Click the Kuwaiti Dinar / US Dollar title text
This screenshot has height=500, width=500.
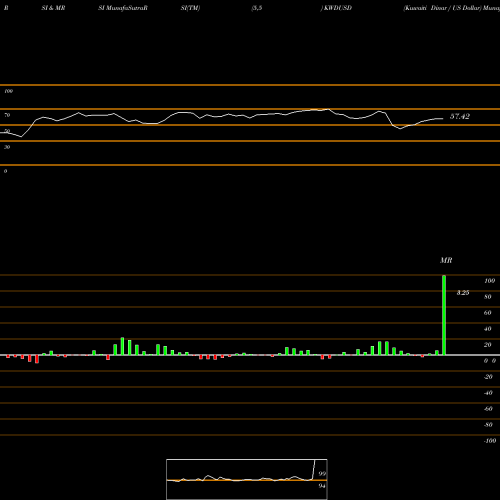tap(442, 8)
